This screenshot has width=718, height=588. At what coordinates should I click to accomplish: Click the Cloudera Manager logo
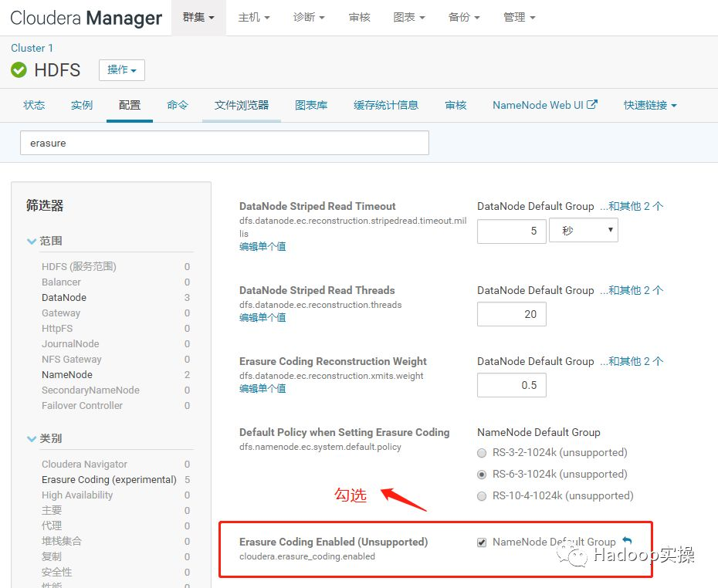tap(86, 18)
